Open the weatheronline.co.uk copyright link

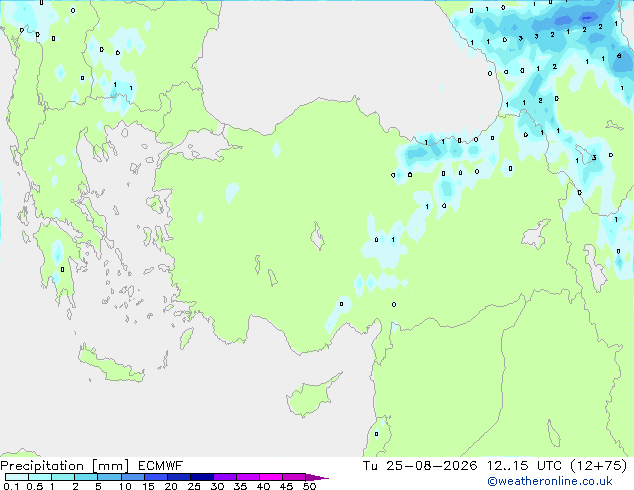click(549, 481)
